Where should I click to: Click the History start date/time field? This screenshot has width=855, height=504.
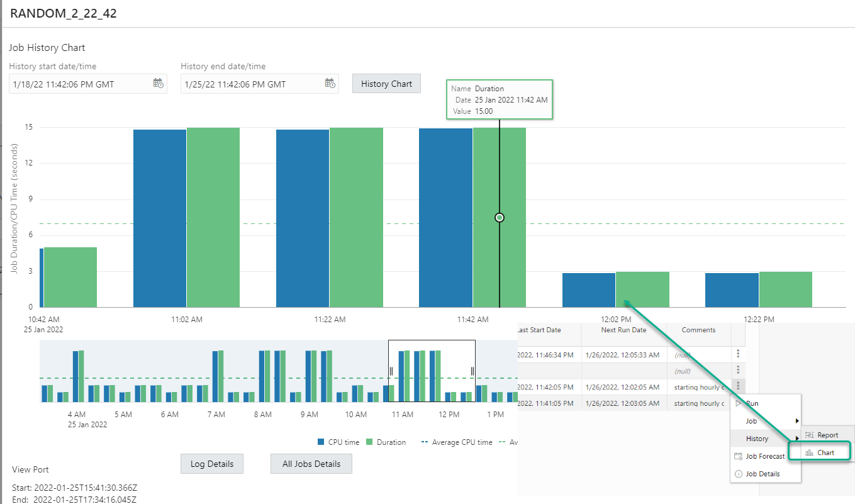[79, 84]
